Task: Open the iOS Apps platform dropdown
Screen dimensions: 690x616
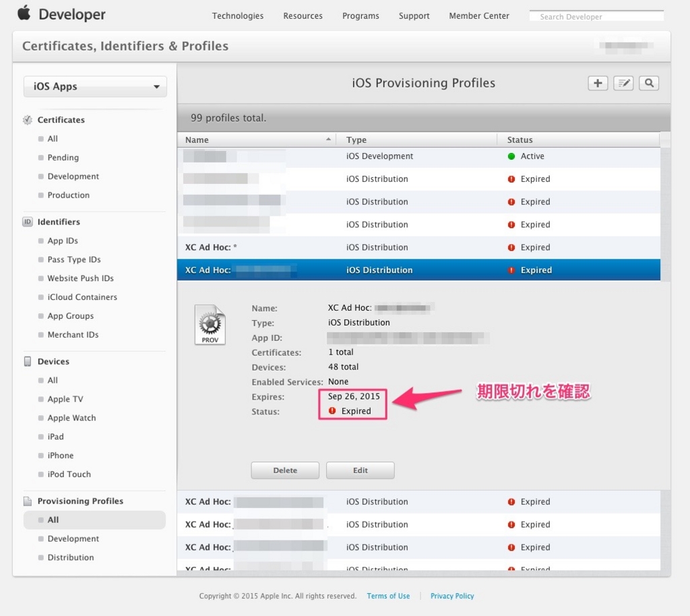Action: pyautogui.click(x=95, y=86)
